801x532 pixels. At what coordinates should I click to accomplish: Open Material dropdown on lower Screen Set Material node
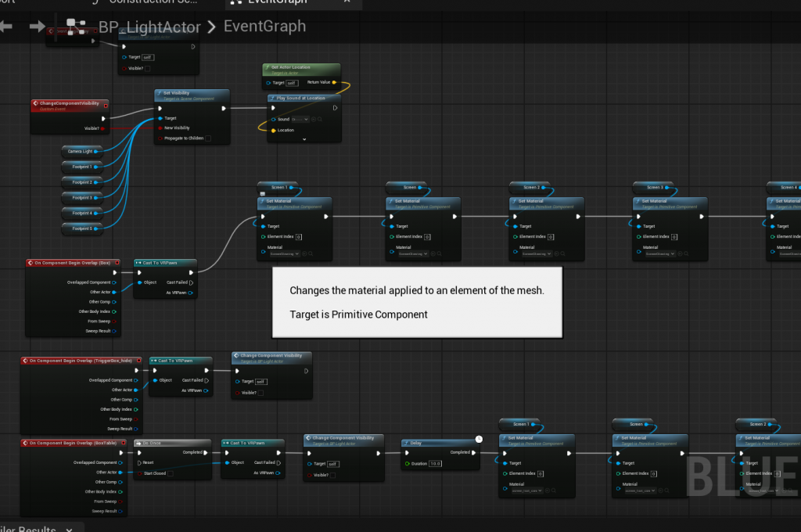click(x=641, y=491)
